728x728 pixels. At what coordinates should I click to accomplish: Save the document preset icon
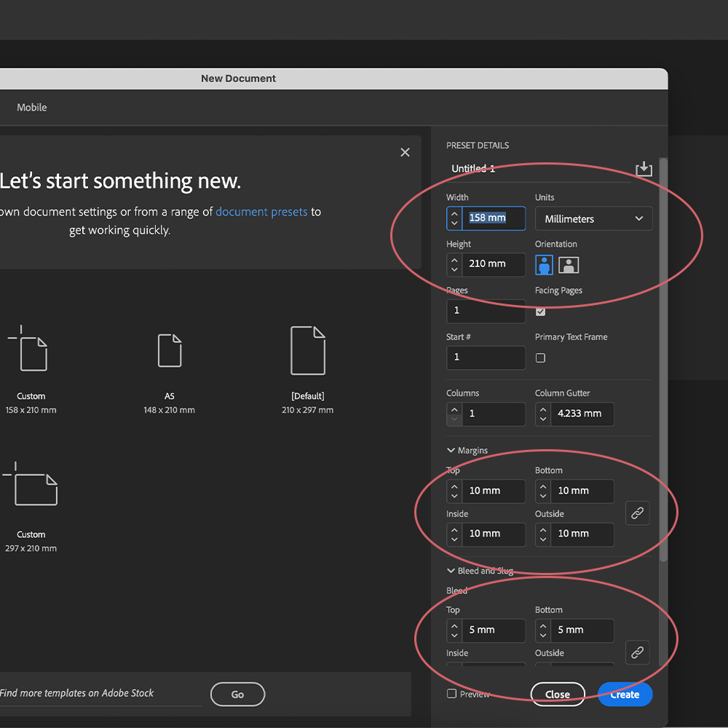(644, 169)
